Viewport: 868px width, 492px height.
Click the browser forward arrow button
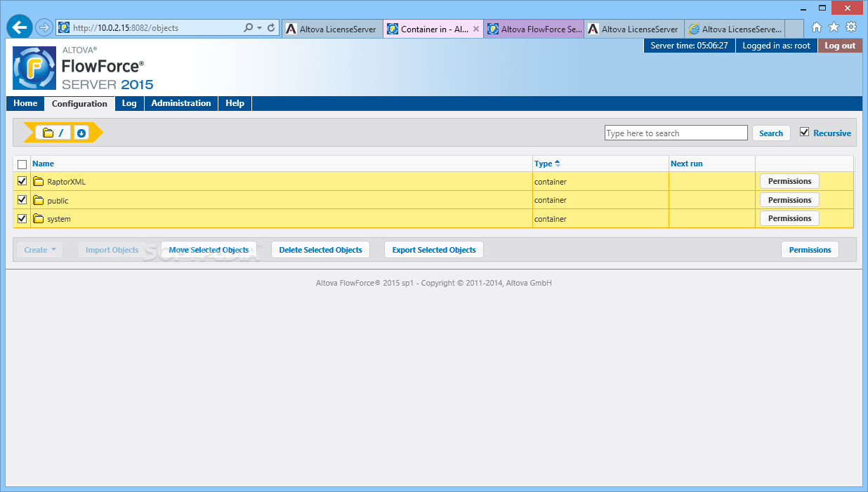44,28
